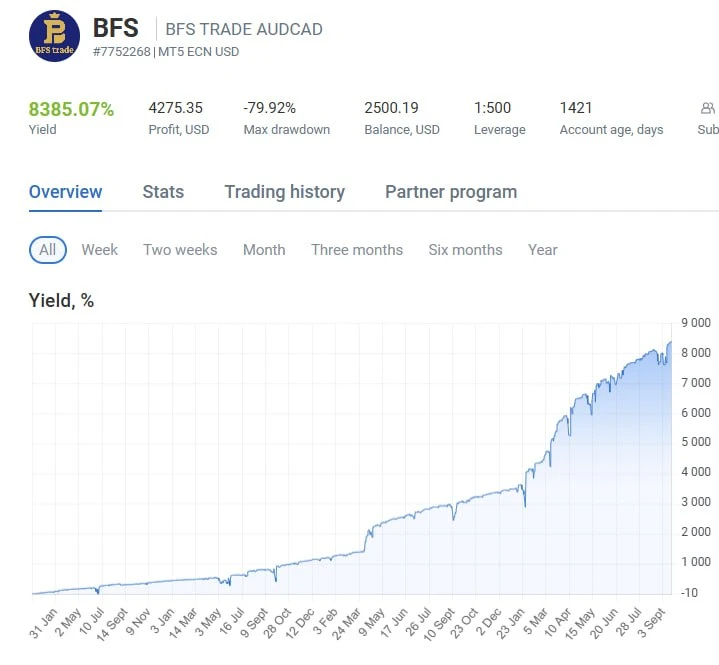Screen dimensions: 719x665
Task: Click the -10 y-axis label
Action: (689, 593)
